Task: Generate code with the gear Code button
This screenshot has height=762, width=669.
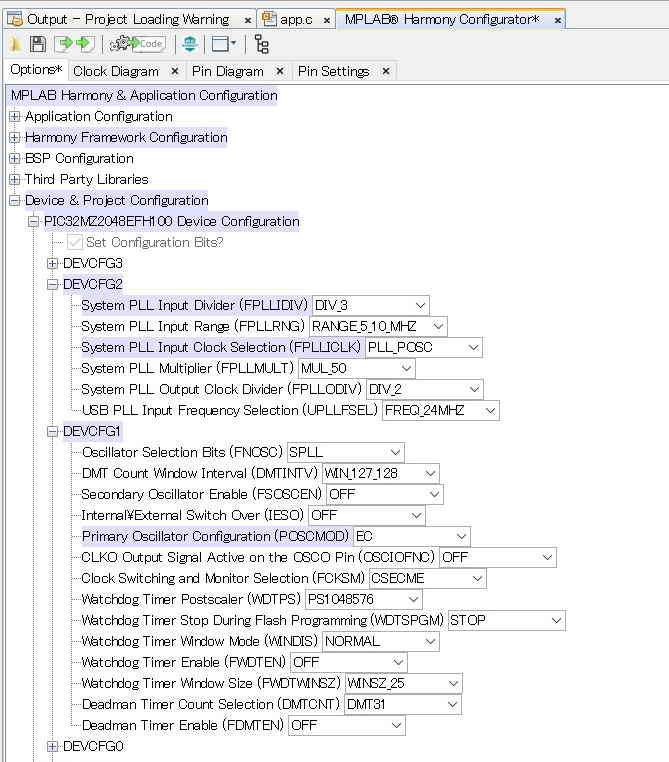Action: tap(137, 44)
